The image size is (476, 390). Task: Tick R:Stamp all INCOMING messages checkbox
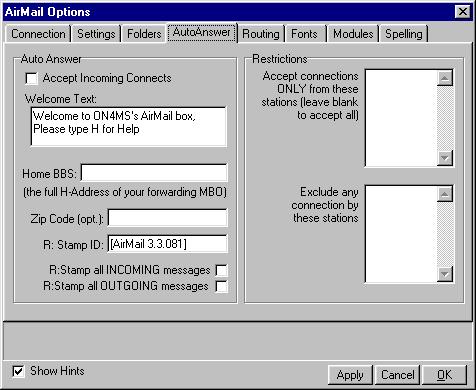click(222, 270)
